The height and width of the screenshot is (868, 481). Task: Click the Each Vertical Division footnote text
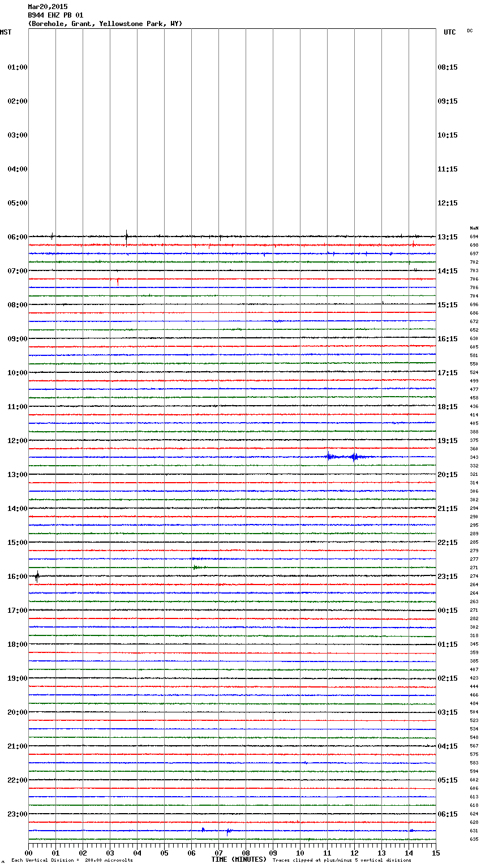tap(72, 860)
